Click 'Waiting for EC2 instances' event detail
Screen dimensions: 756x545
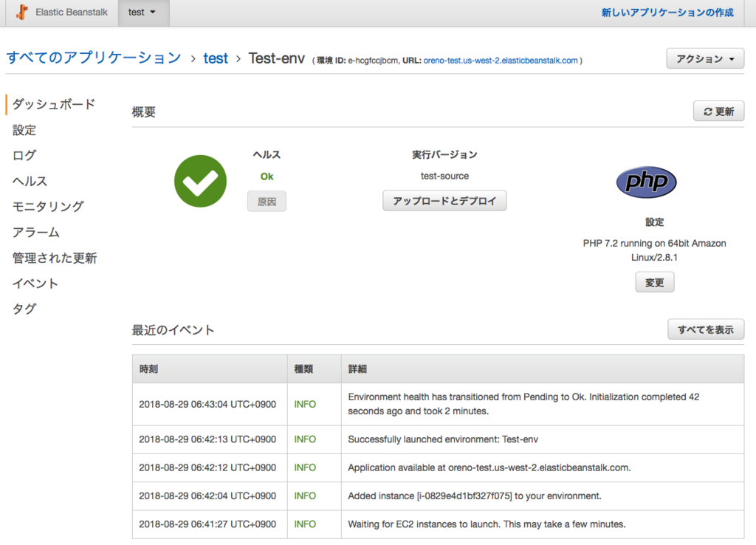point(487,524)
